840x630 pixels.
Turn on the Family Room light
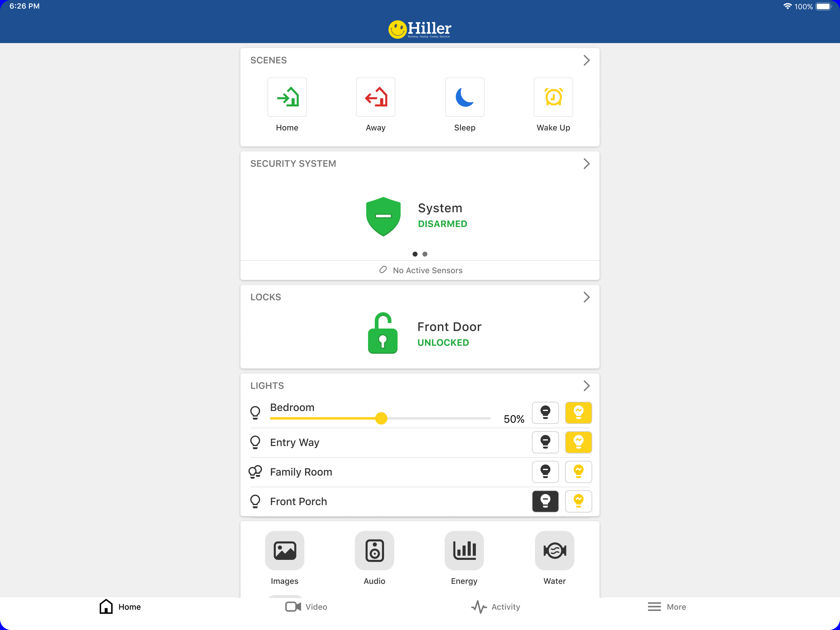click(x=578, y=472)
